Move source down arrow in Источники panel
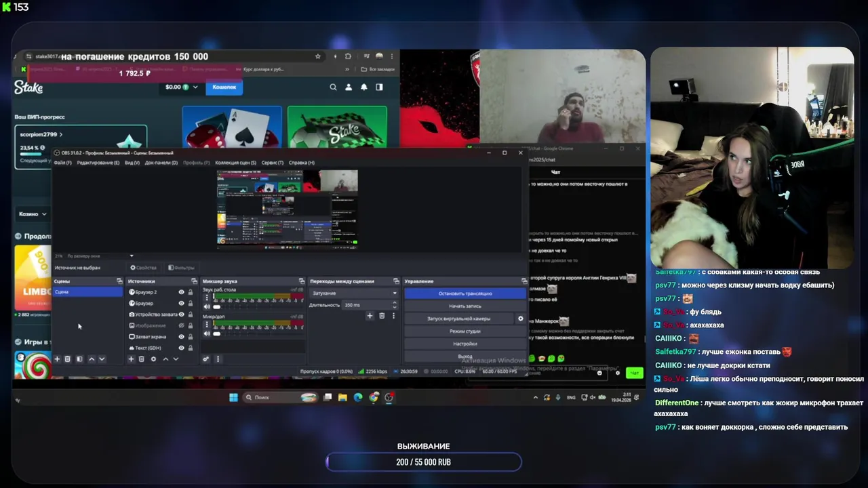The width and height of the screenshot is (868, 488). 176,359
